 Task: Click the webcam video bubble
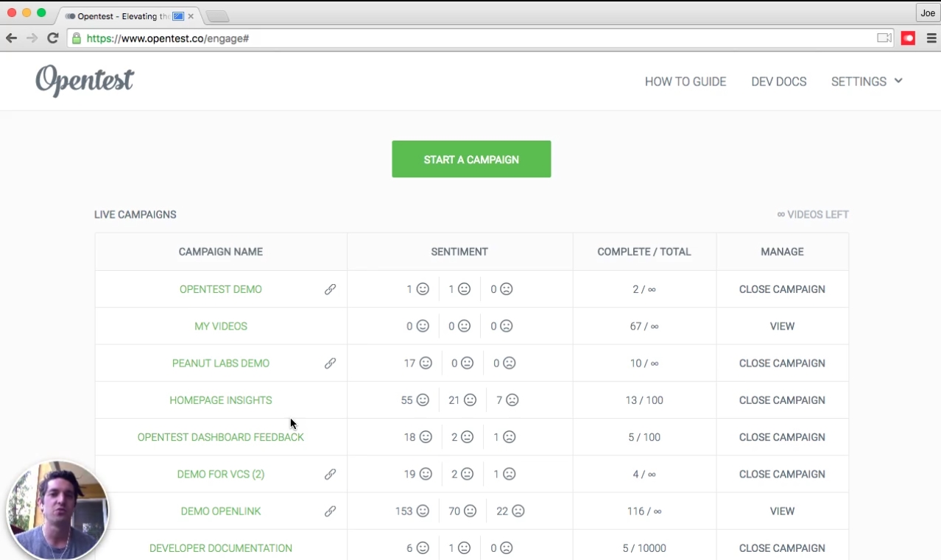point(57,511)
